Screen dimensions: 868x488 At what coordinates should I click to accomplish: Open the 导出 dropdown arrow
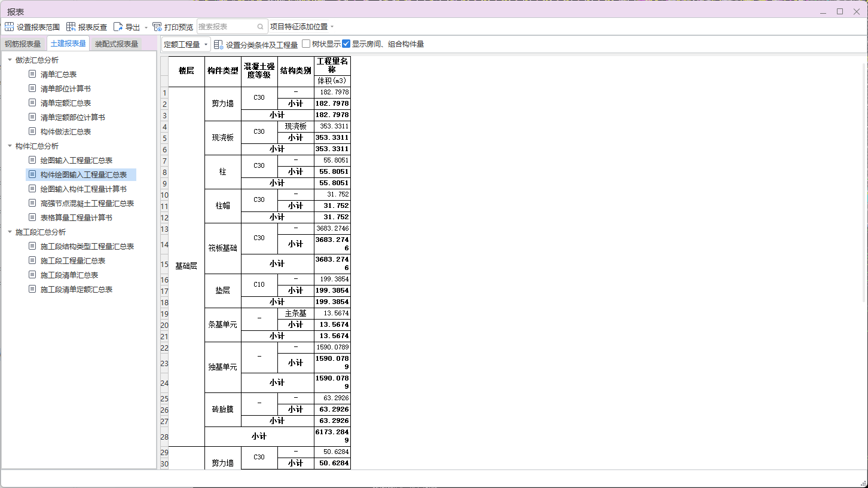point(146,27)
